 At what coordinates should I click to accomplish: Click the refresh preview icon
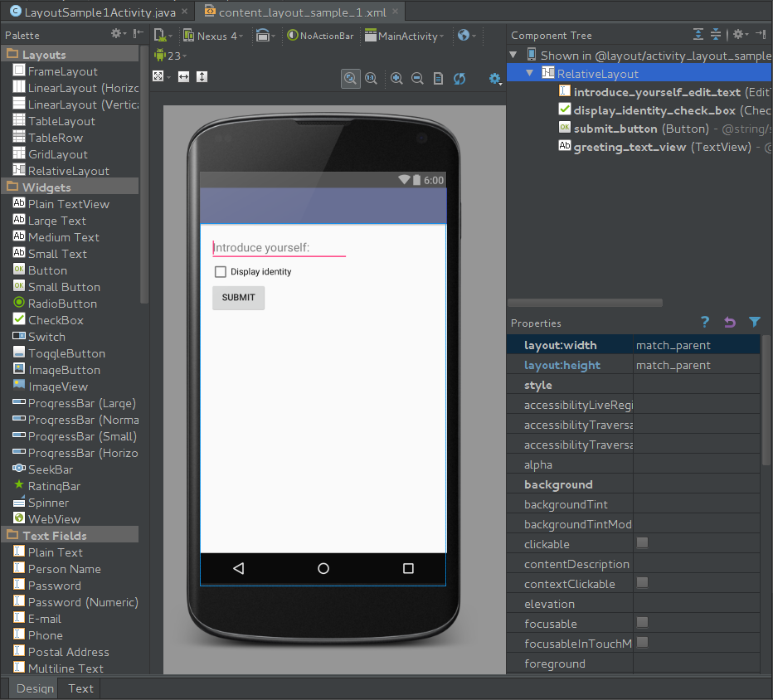459,79
